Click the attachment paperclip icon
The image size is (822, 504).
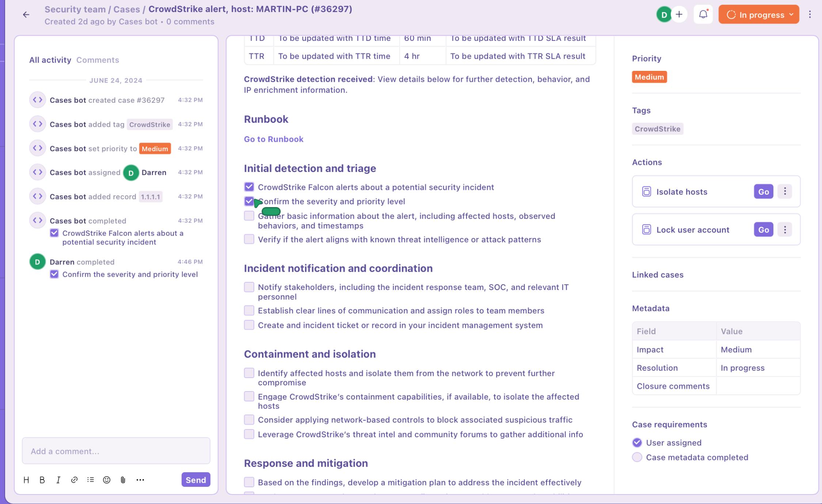tap(123, 480)
